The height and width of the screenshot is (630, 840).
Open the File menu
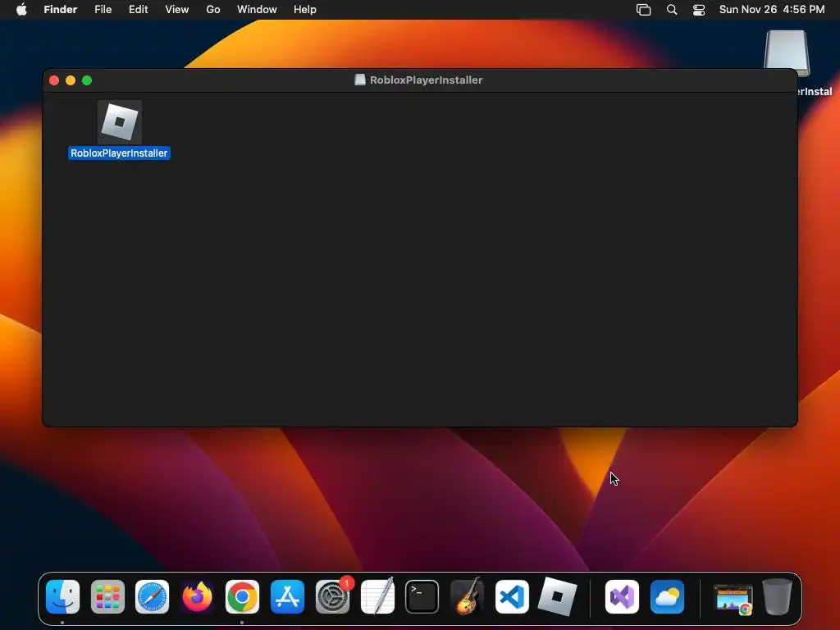103,10
